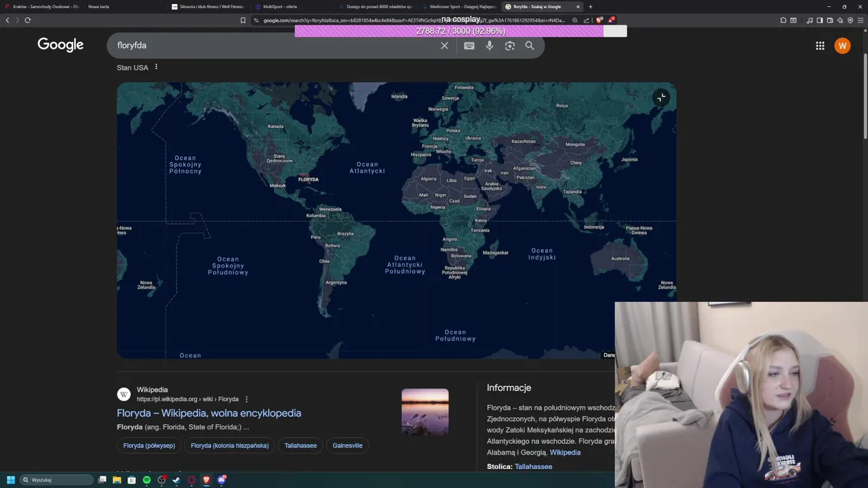Image resolution: width=868 pixels, height=488 pixels.
Task: Open the media control music note icon
Action: click(810, 20)
